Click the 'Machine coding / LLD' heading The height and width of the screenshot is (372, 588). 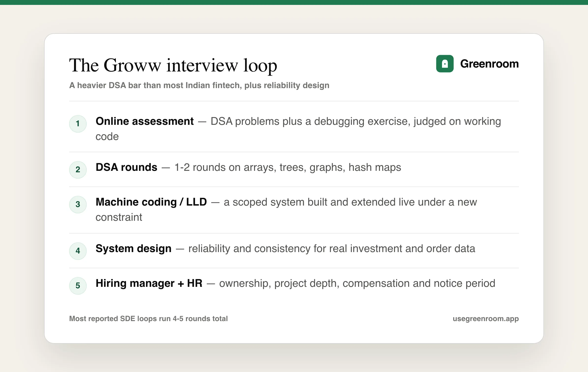[151, 202]
